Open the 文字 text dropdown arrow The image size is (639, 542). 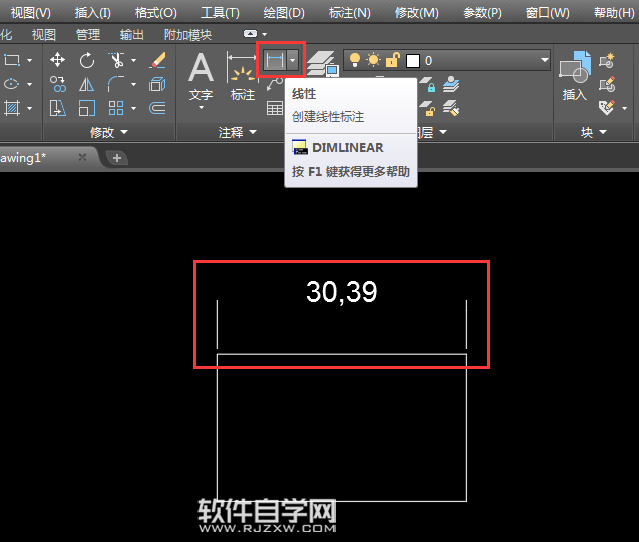click(201, 108)
